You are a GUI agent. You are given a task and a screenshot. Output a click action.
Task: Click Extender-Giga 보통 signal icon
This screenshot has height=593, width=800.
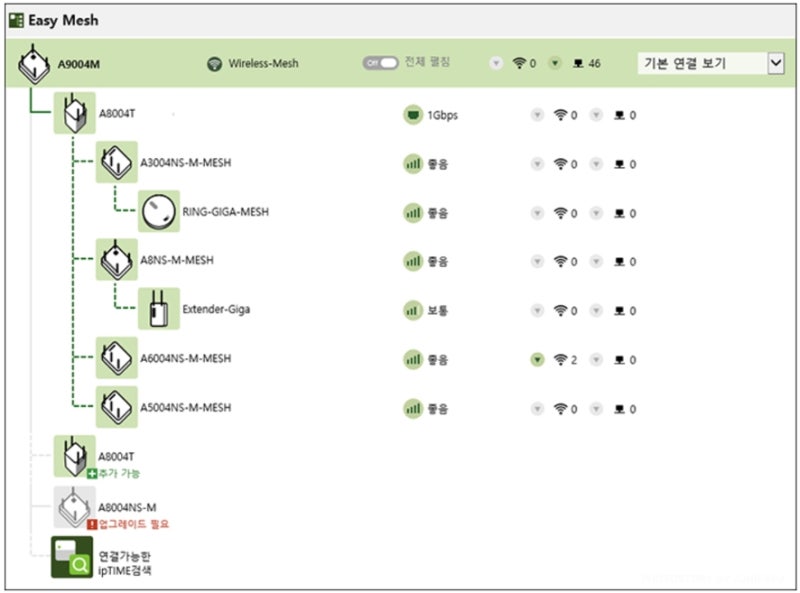413,310
